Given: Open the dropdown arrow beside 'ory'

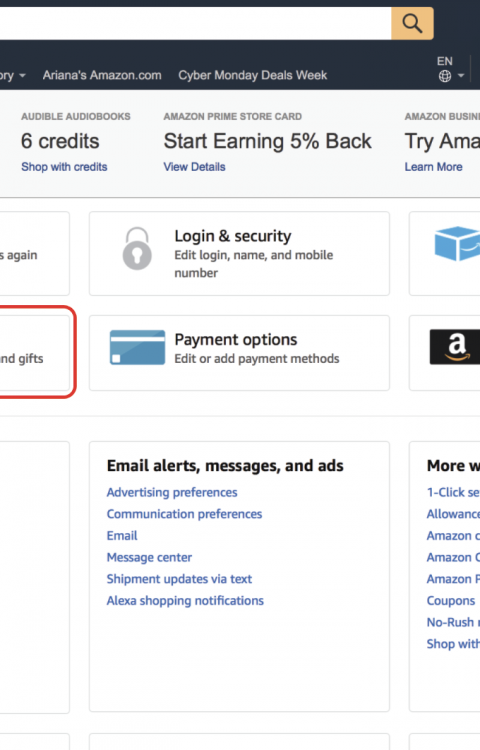Looking at the screenshot, I should [x=22, y=76].
